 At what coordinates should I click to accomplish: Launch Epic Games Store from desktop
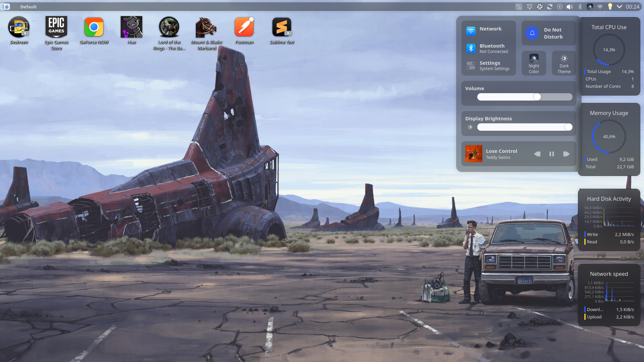(x=56, y=33)
